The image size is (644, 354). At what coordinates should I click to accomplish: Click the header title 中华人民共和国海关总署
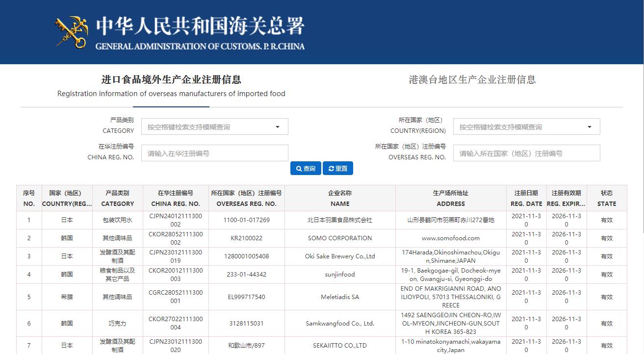[200, 26]
